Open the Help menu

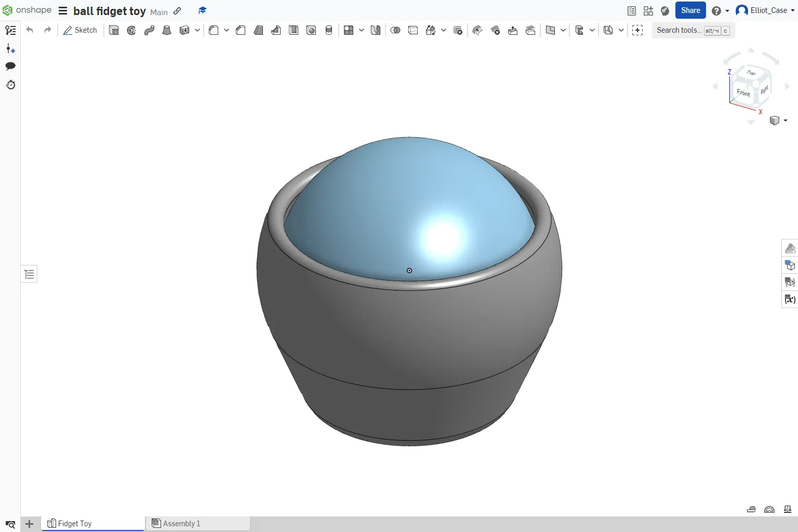click(x=720, y=11)
